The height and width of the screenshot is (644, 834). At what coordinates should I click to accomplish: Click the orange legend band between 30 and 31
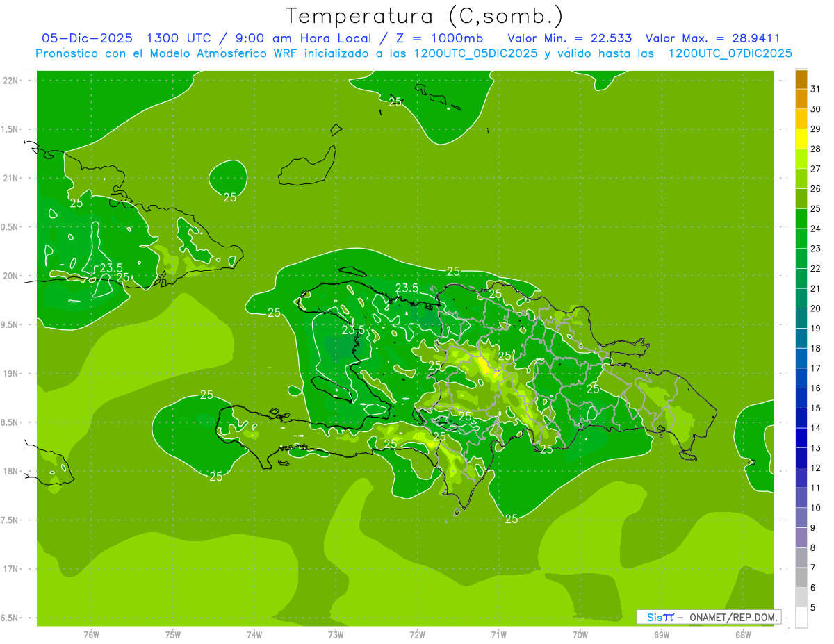(801, 99)
